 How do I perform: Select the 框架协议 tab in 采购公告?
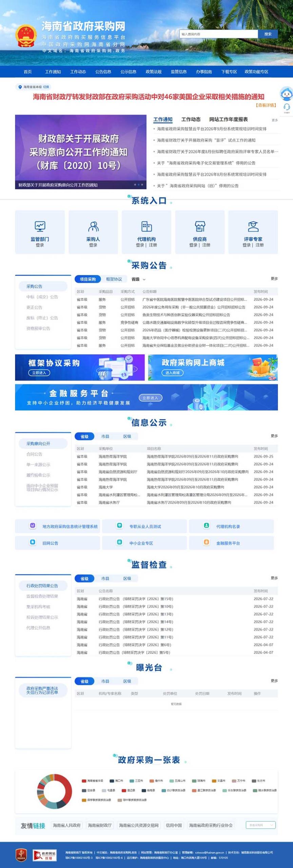114,279
